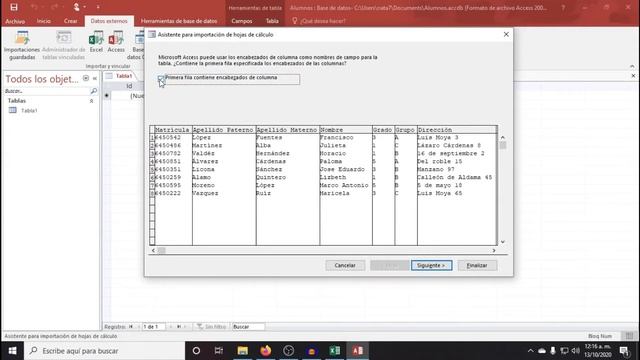Select the Matricula column header
640x360 pixels.
pyautogui.click(x=173, y=130)
